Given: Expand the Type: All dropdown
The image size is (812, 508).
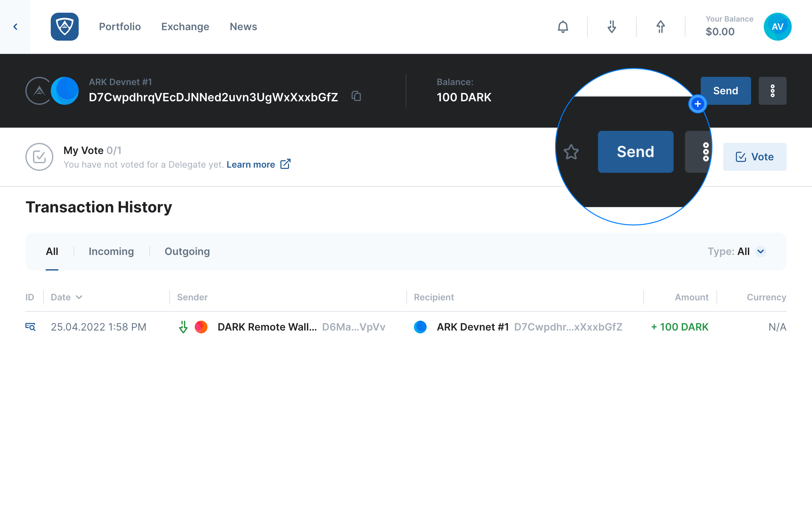Looking at the screenshot, I should tap(737, 251).
